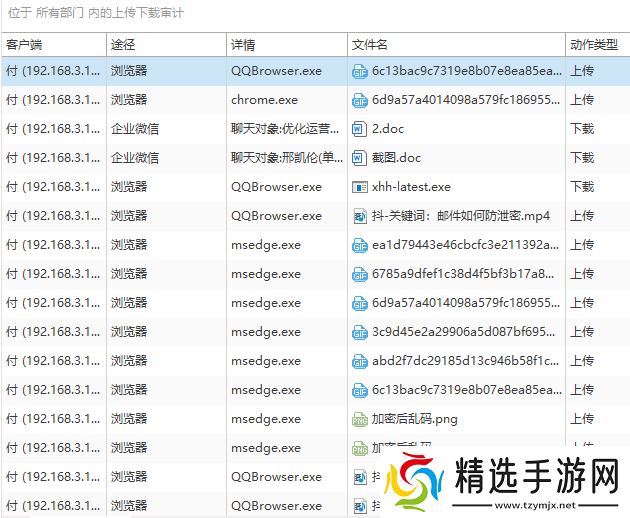Viewport: 630px width, 518px height.
Task: Click the Word icon beside 截图.doc
Action: pyautogui.click(x=360, y=158)
